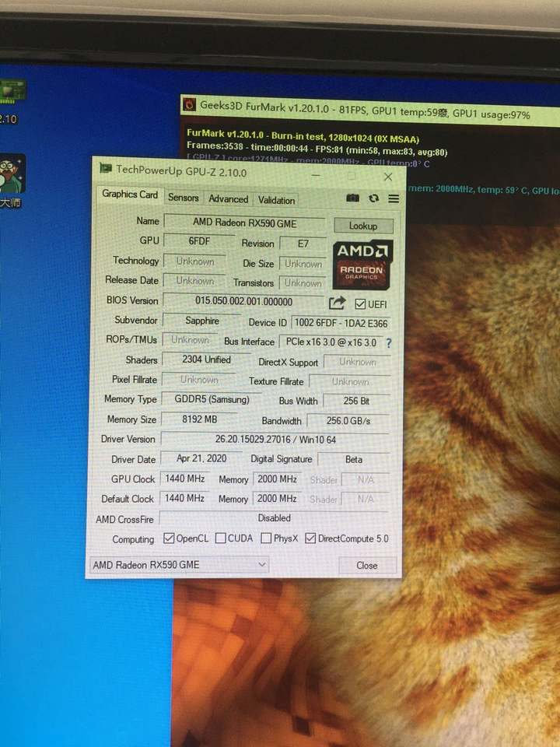
Task: Switch to the Validation tab
Action: click(276, 200)
